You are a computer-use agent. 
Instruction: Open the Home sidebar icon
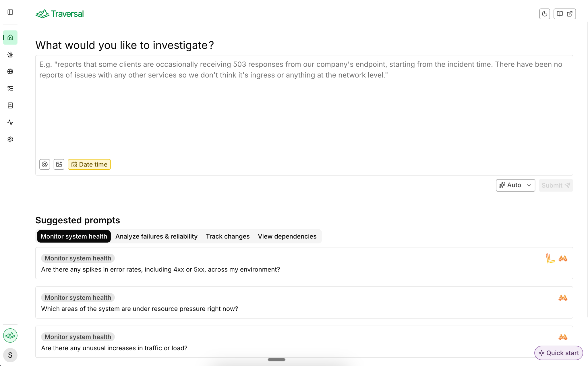pyautogui.click(x=10, y=38)
